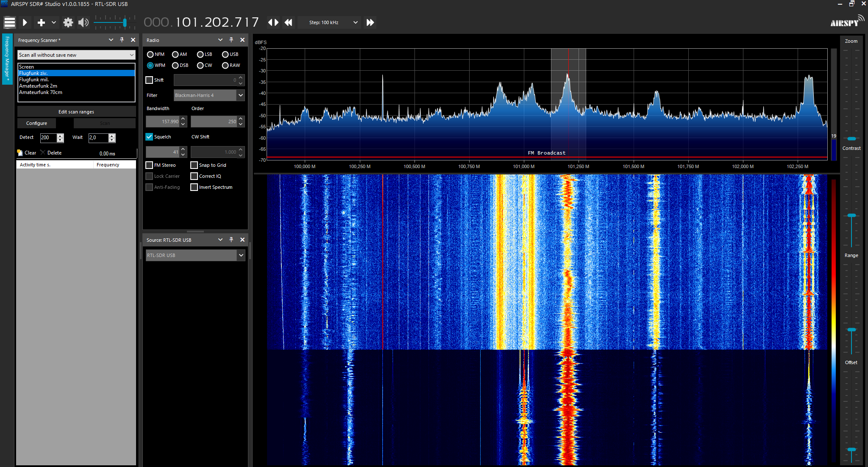Enable FM Stereo checkbox
Screen dimensions: 868x467
point(149,165)
